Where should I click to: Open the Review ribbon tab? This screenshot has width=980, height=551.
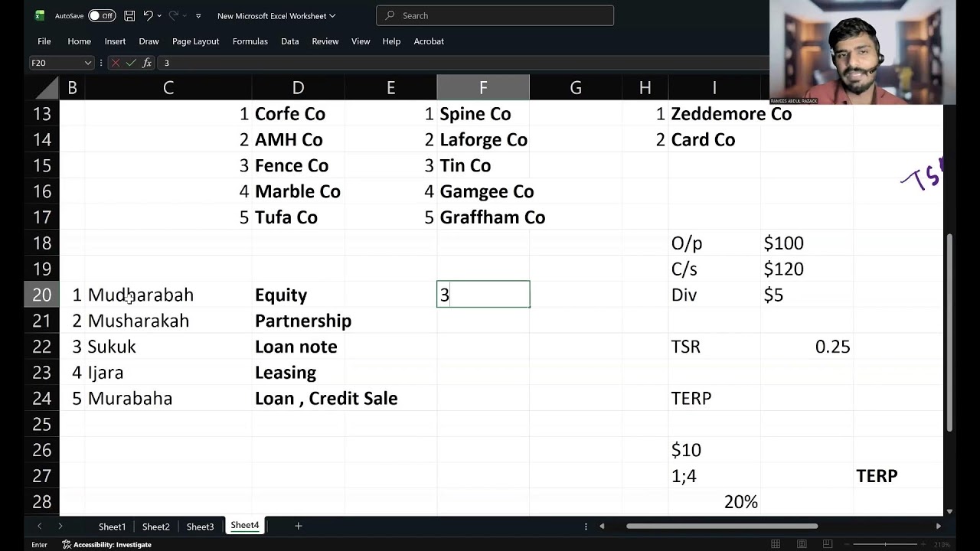coord(325,41)
